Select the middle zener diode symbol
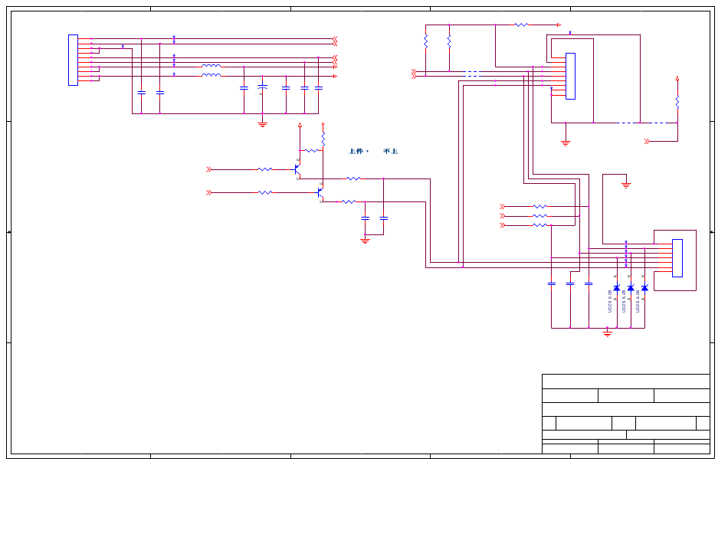The height and width of the screenshot is (560, 728). click(631, 288)
